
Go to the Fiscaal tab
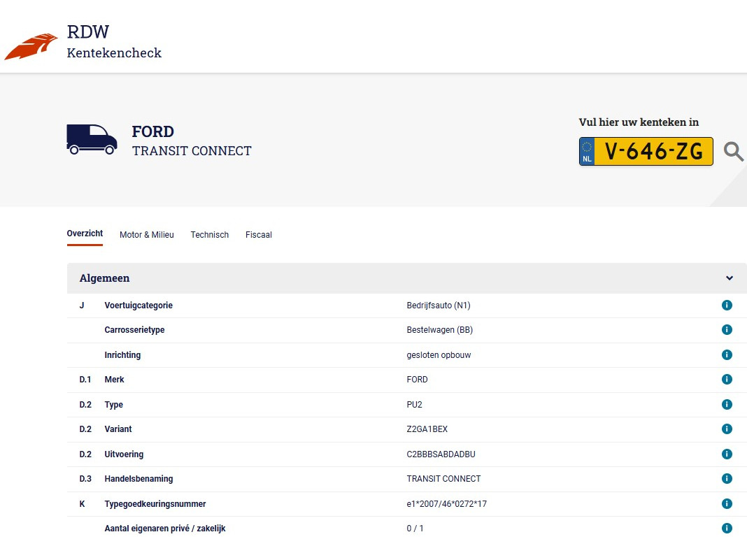259,235
